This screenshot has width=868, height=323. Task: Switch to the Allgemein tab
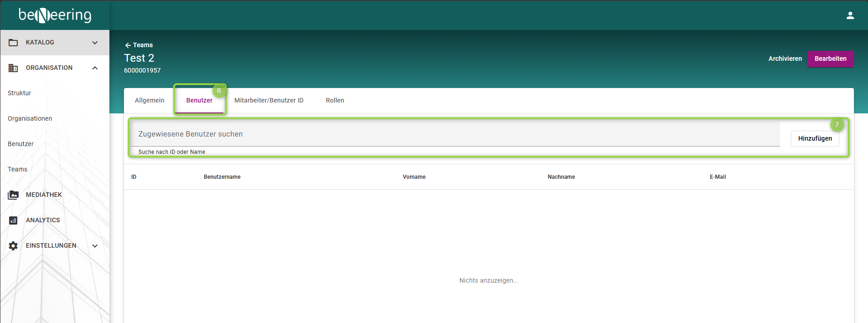point(149,100)
